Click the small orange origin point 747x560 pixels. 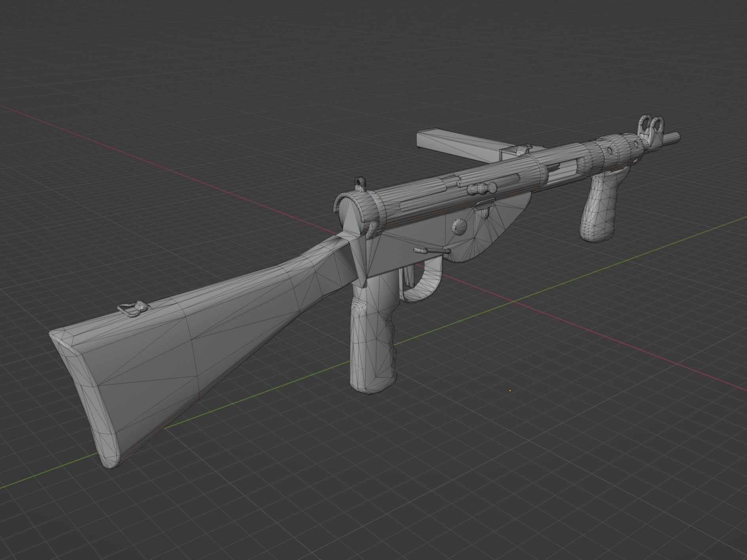[510, 391]
